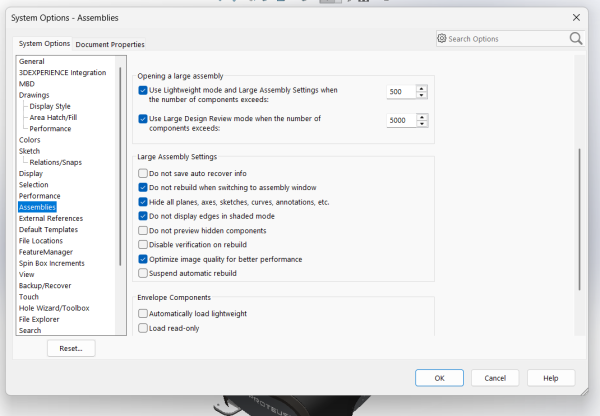Image resolution: width=600 pixels, height=416 pixels.
Task: Select View category
Action: click(27, 274)
